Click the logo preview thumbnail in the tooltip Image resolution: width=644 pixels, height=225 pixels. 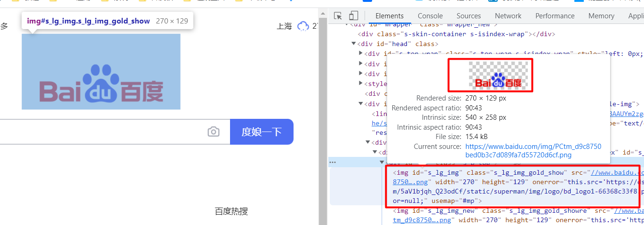pyautogui.click(x=498, y=75)
